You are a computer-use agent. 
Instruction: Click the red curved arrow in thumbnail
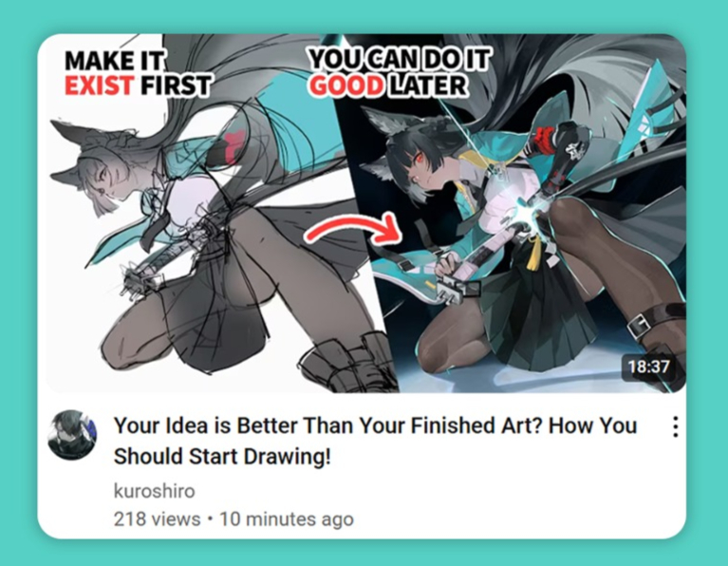pos(354,229)
